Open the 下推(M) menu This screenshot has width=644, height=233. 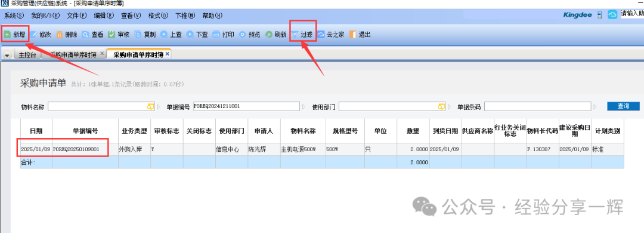185,16
